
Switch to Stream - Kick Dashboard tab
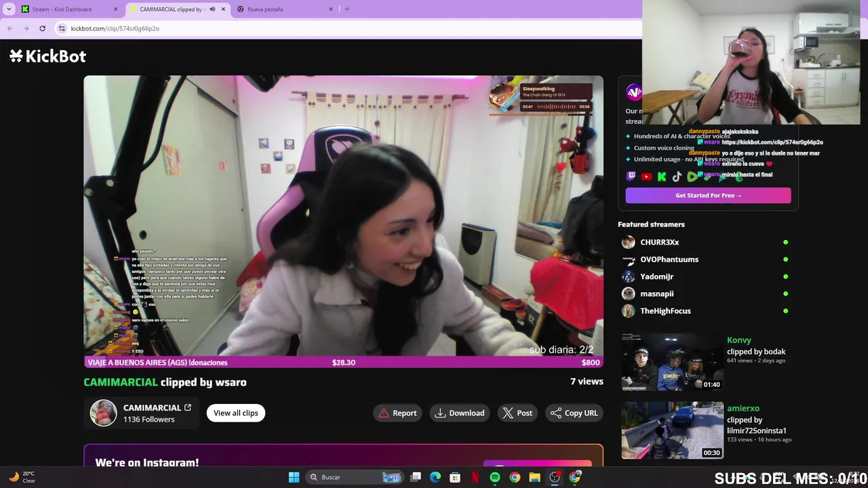62,9
